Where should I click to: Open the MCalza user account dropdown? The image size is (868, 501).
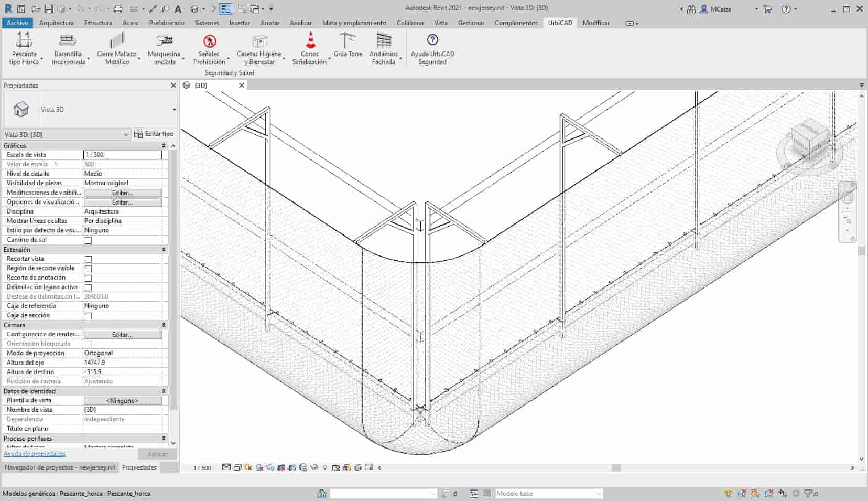coord(756,9)
